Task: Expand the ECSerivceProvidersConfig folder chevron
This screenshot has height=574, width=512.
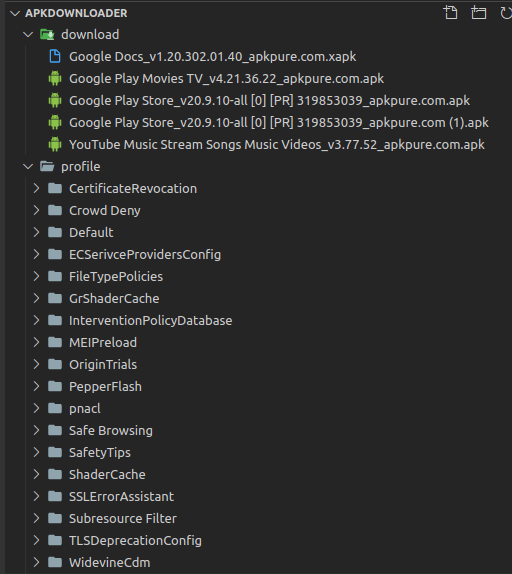Action: coord(36,254)
